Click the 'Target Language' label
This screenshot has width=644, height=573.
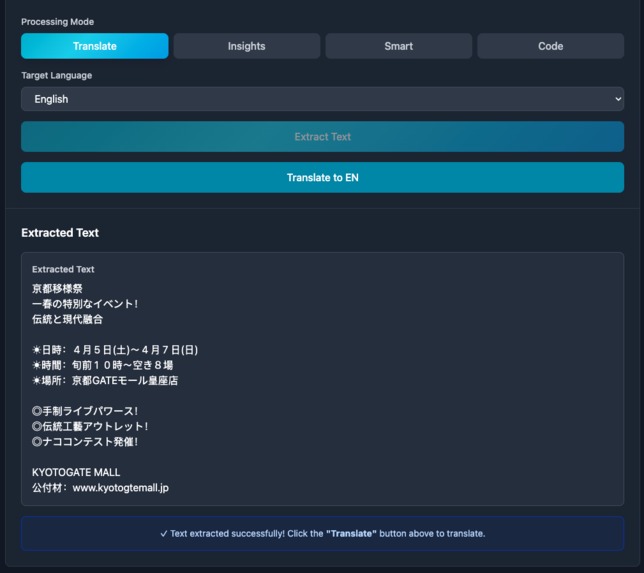57,76
